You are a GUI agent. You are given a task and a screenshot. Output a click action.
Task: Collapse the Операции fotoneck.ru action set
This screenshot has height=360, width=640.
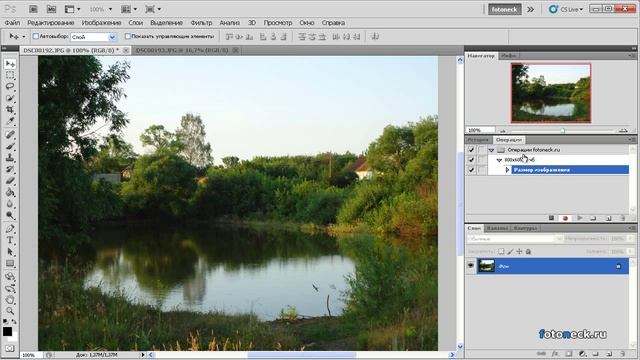491,150
